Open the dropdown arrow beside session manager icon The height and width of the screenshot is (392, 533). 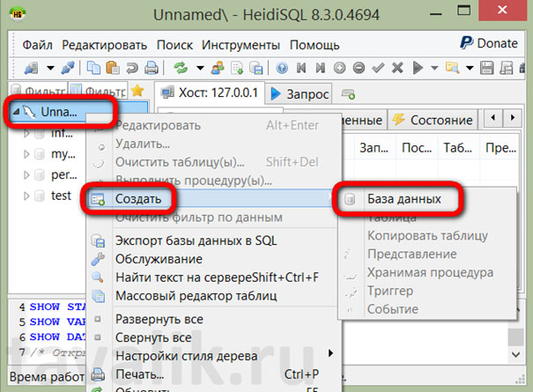[50, 68]
